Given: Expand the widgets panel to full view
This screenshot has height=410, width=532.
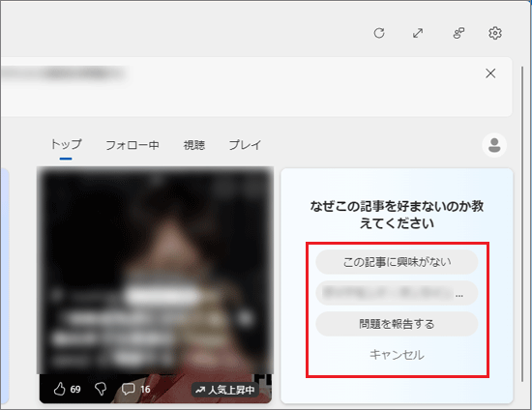Looking at the screenshot, I should pyautogui.click(x=418, y=33).
